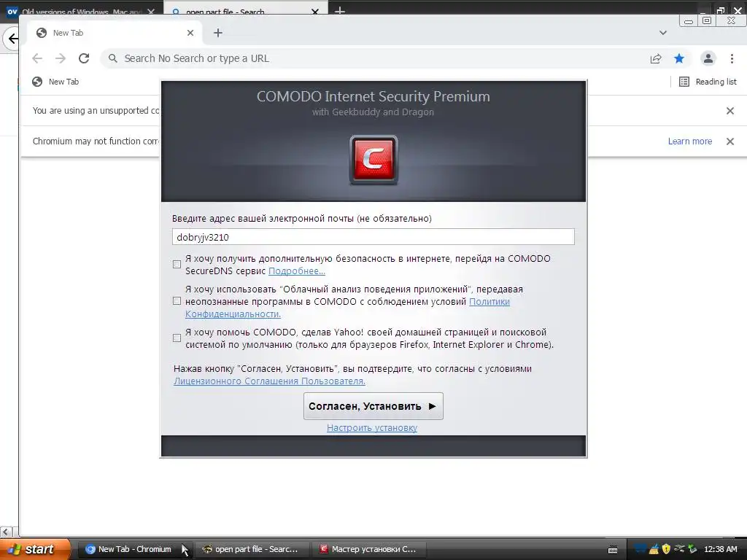Enable the COMODO SecureDNS checkbox

[x=177, y=264]
